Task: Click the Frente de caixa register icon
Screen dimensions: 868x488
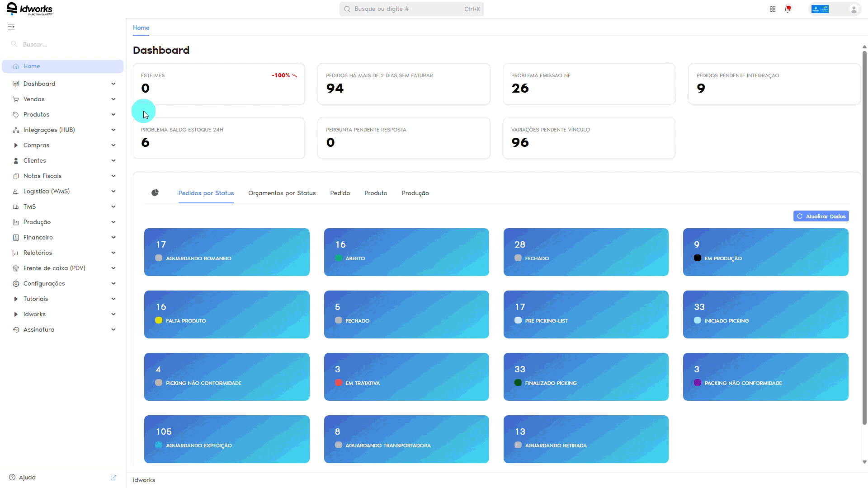Action: (x=16, y=268)
